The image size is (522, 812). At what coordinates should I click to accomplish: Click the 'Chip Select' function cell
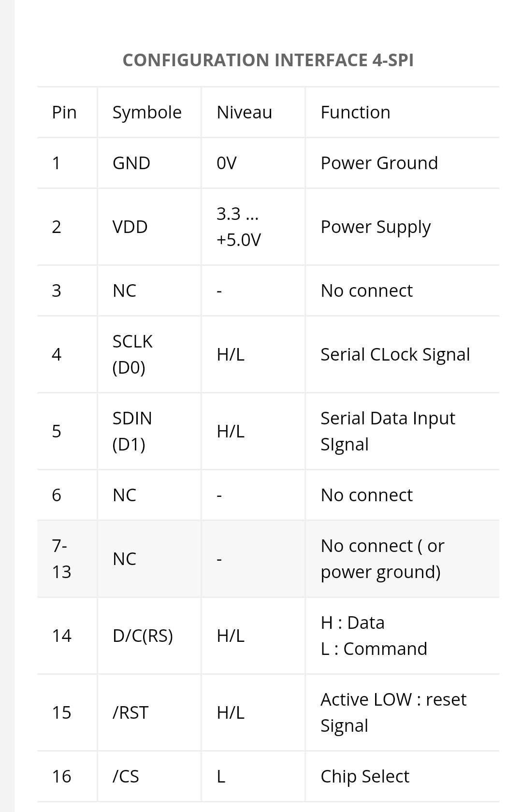tap(365, 776)
